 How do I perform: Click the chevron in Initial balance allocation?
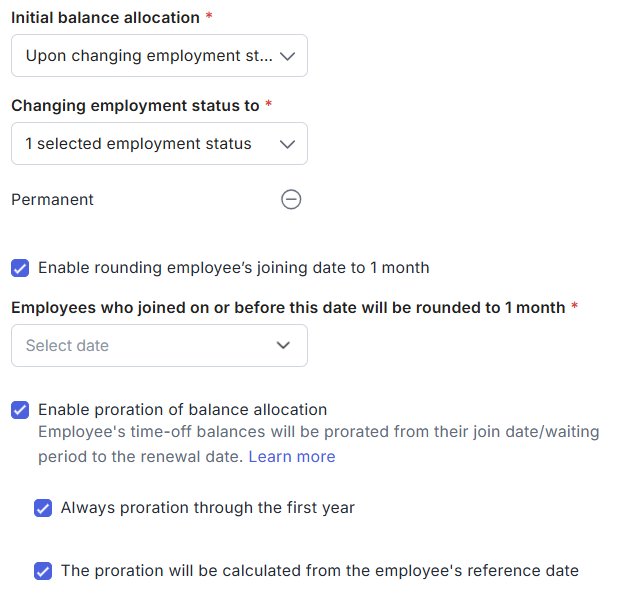(287, 56)
